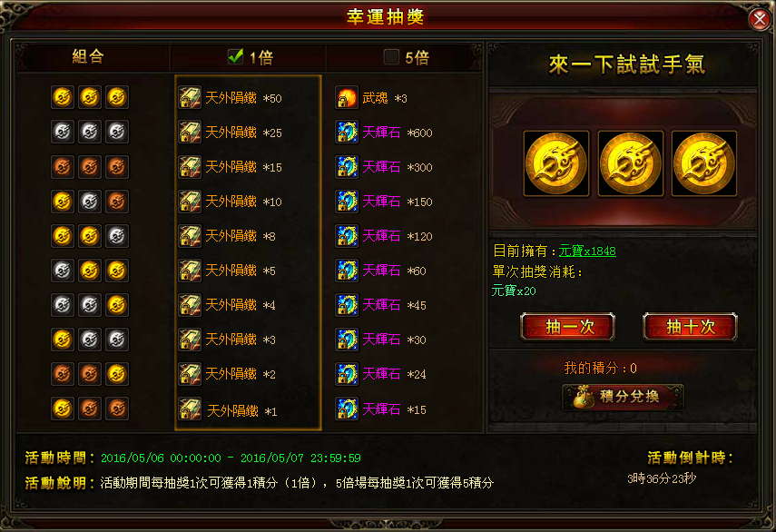
Task: Click the 組合 column header
Action: pyautogui.click(x=88, y=56)
